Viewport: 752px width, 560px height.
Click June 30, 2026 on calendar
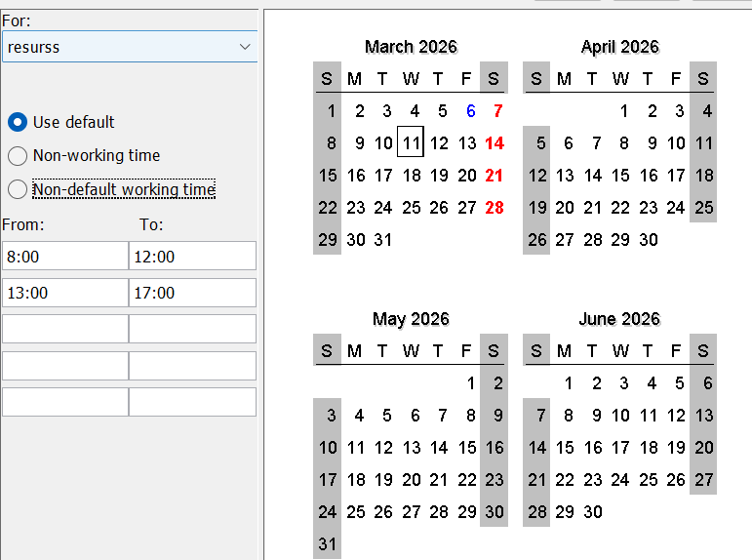coord(592,511)
